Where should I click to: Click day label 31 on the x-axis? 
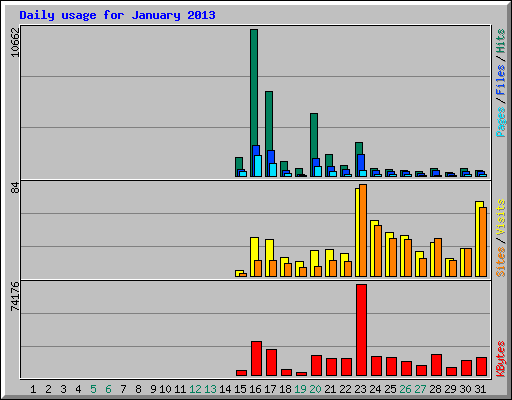pos(480,389)
